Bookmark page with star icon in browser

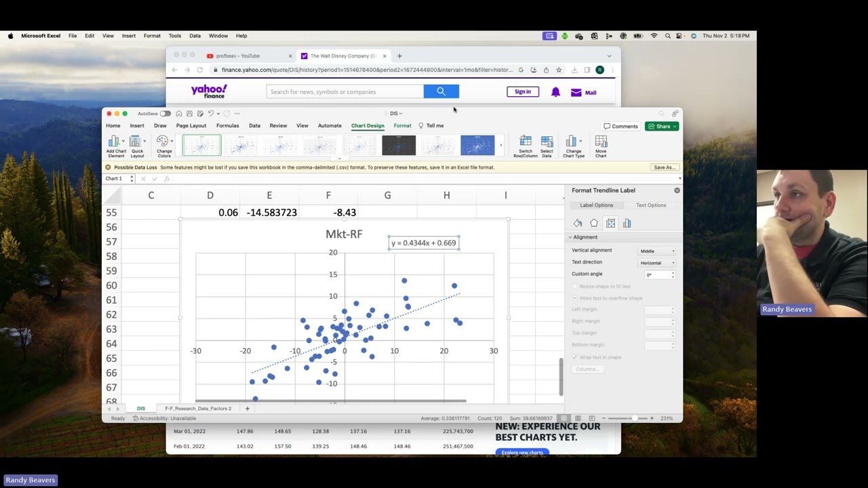coord(559,70)
